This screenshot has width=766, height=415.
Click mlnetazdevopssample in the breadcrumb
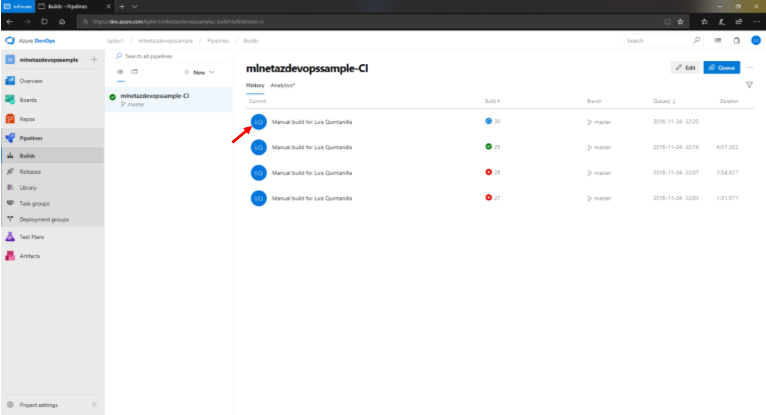click(166, 41)
